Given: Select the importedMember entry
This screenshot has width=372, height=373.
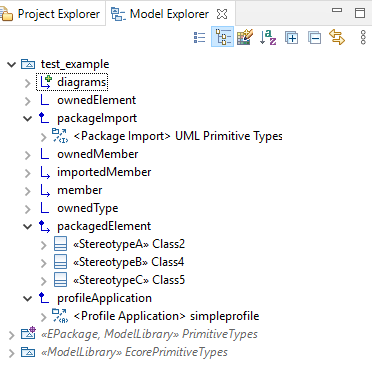Looking at the screenshot, I should (x=104, y=172).
